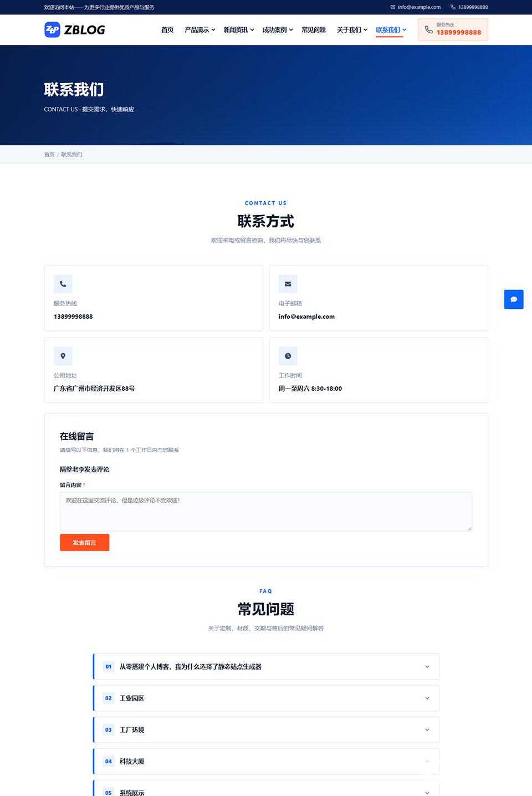Click the 联系我们 breadcrumb text
The width and height of the screenshot is (532, 796).
pos(71,155)
